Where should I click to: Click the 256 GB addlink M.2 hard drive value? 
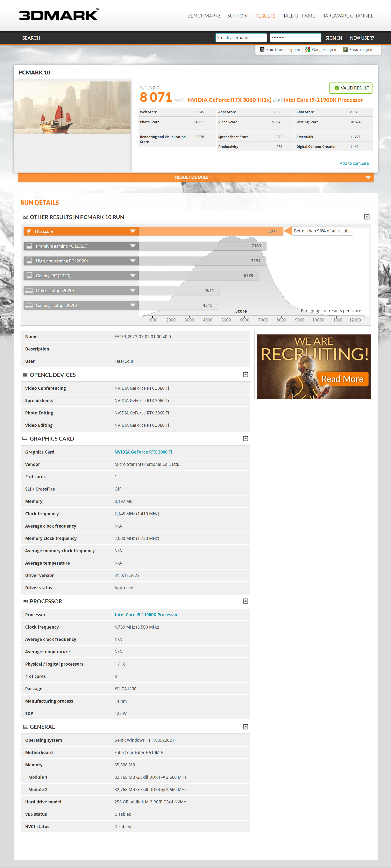point(150,802)
